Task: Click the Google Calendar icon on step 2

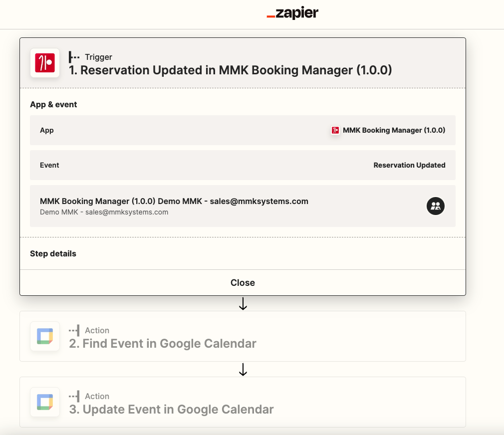Action: click(x=45, y=336)
